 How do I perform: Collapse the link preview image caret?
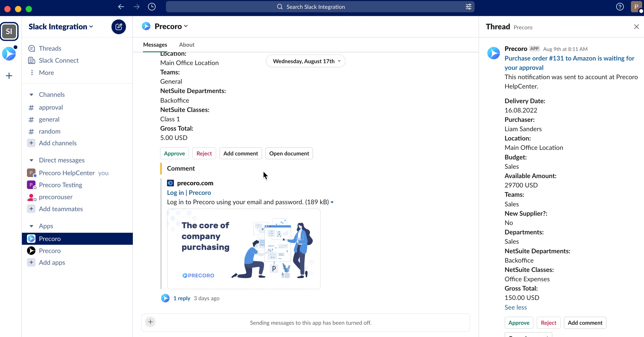[332, 202]
